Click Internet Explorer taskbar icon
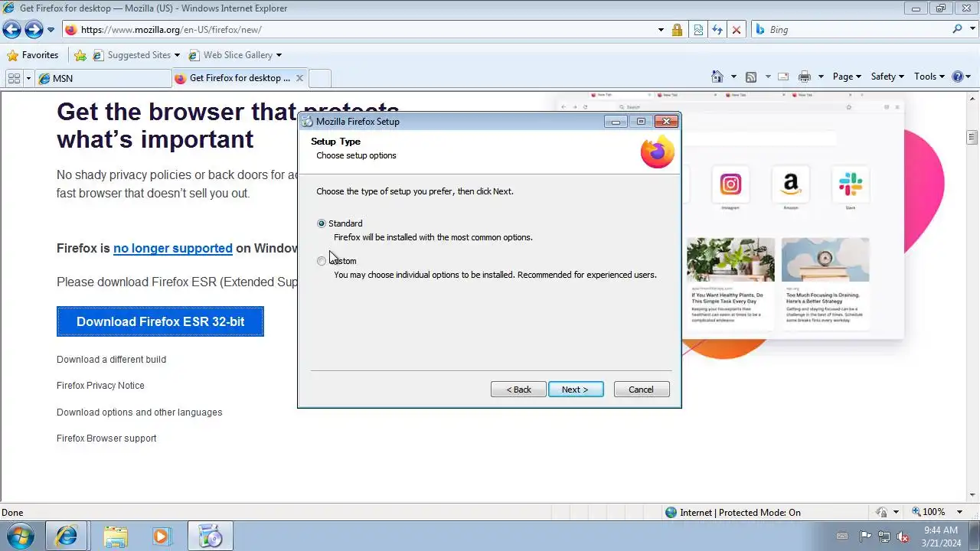 click(x=67, y=536)
